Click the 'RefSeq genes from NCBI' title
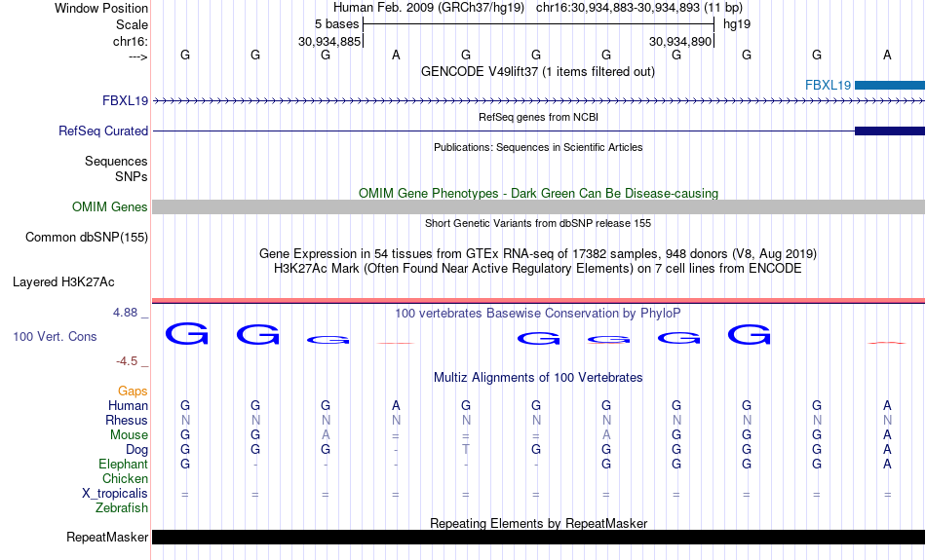This screenshot has height=560, width=926. pyautogui.click(x=539, y=118)
